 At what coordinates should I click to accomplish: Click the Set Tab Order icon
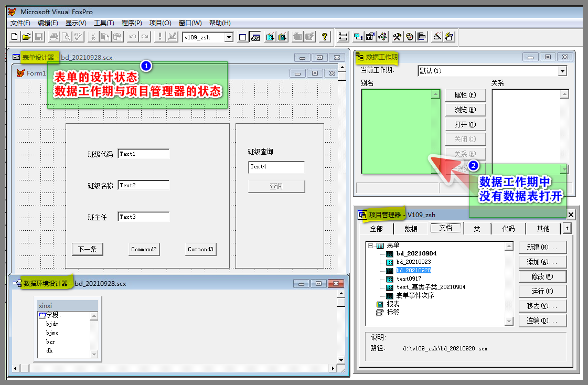pyautogui.click(x=343, y=37)
